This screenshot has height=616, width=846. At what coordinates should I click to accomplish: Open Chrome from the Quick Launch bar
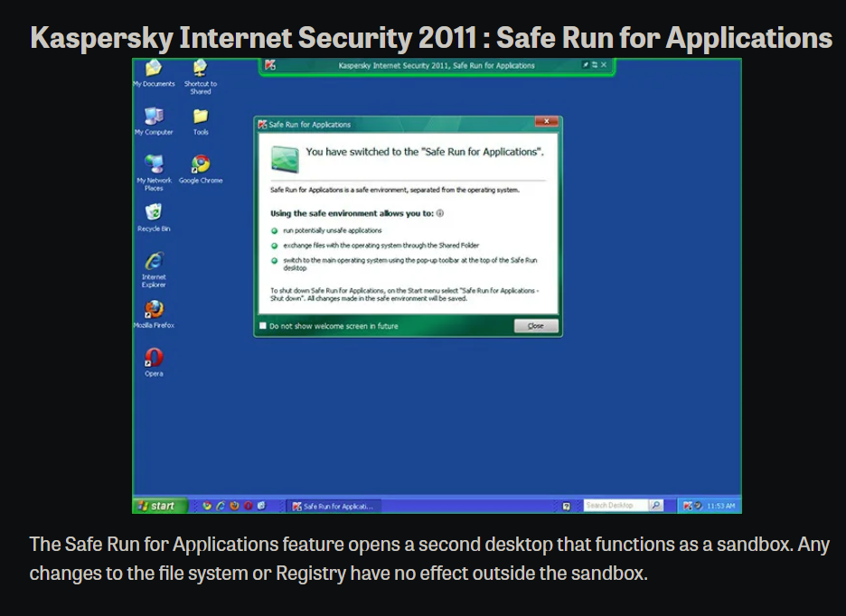click(207, 506)
